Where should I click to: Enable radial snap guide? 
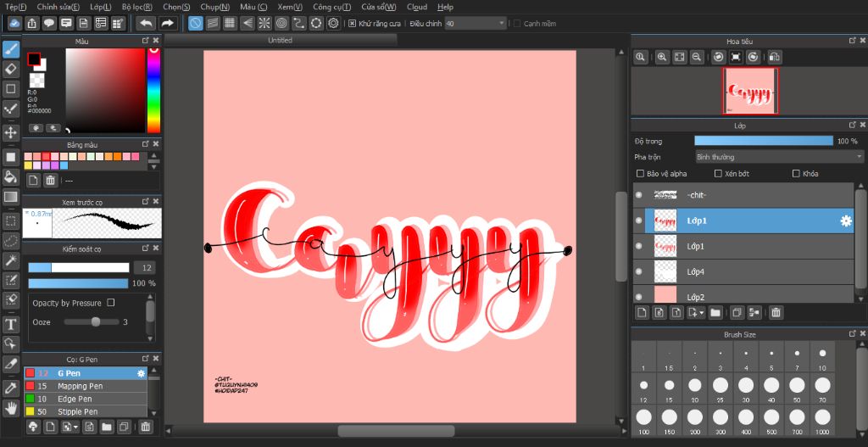[264, 23]
